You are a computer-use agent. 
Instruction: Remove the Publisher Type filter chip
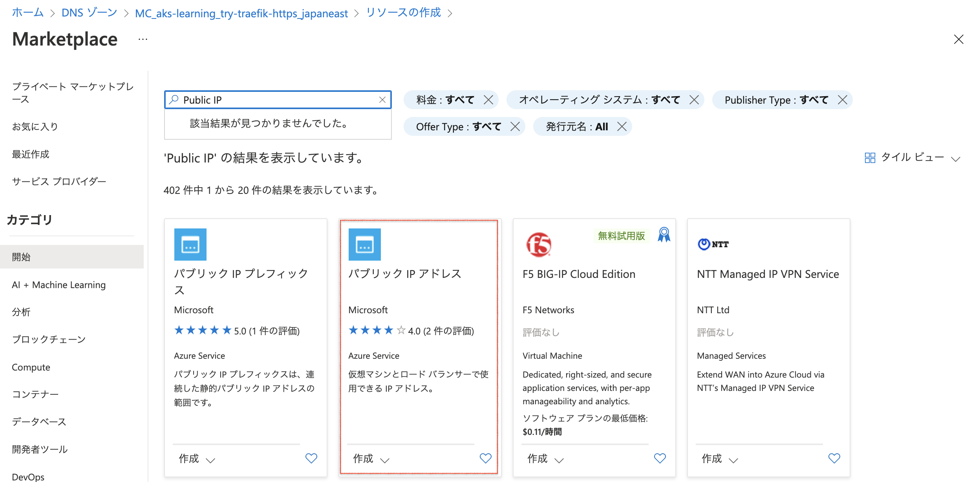tap(843, 100)
